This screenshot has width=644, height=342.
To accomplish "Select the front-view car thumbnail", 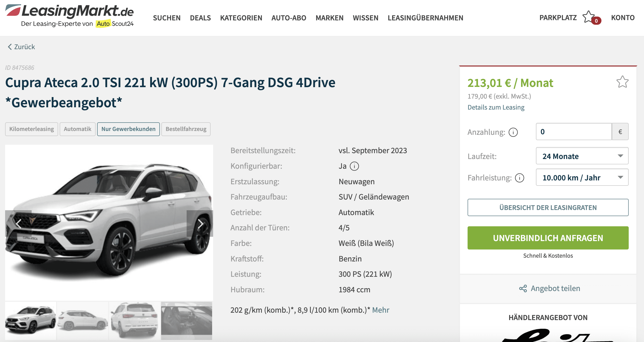I will pos(31,321).
